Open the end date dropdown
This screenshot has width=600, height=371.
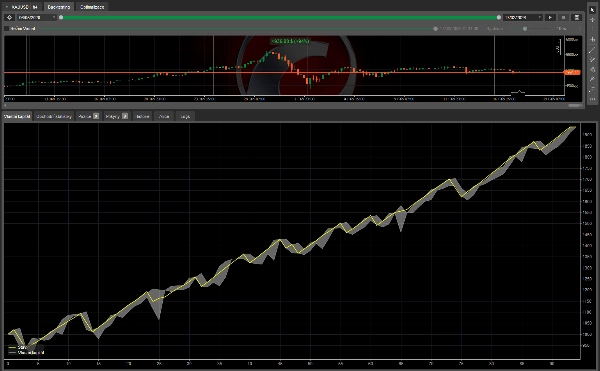[x=523, y=17]
